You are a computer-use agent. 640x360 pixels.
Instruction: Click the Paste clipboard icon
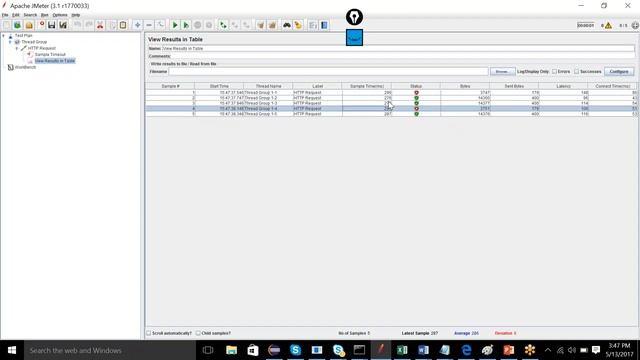coord(123,25)
